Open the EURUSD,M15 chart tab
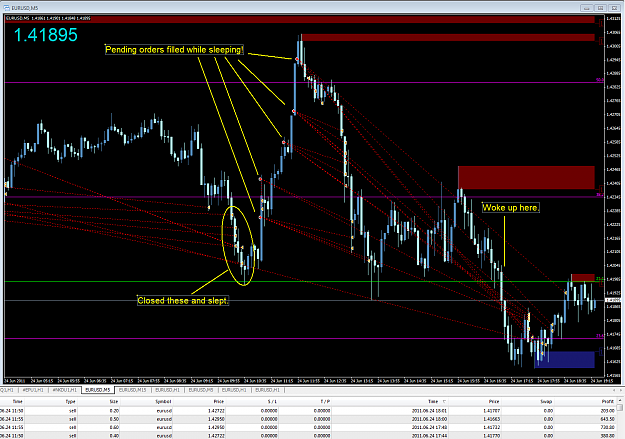The width and height of the screenshot is (625, 439). pyautogui.click(x=133, y=390)
